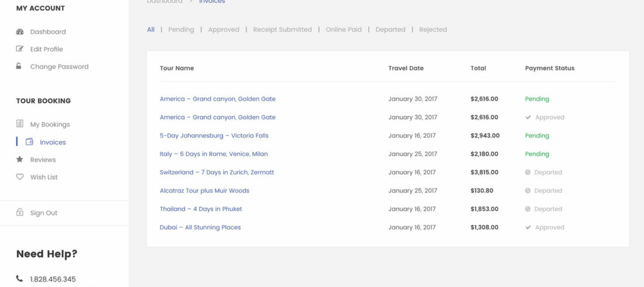Screen dimensions: 644x287
Task: View the Departed invoices tab
Action: pos(390,29)
